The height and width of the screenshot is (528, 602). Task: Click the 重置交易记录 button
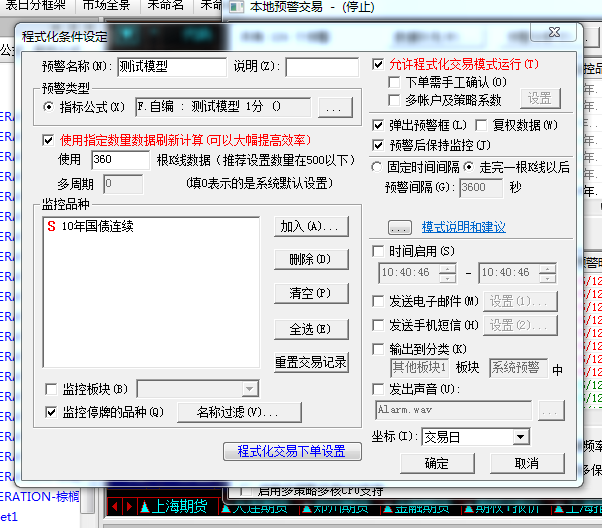tap(310, 361)
